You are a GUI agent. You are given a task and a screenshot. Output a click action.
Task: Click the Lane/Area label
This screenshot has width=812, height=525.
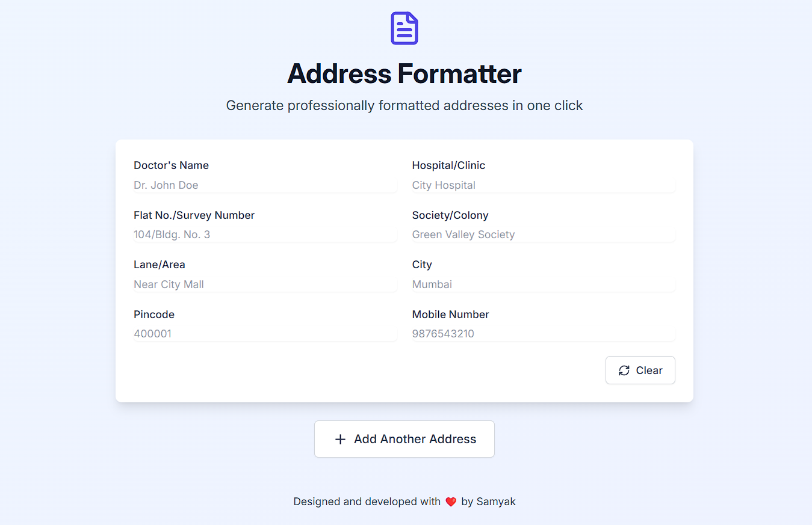click(160, 265)
